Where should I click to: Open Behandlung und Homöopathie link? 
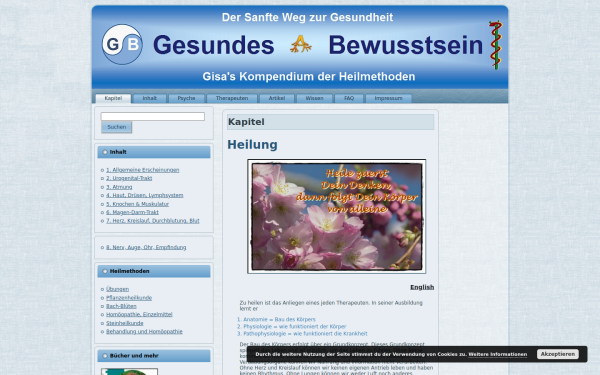(x=144, y=332)
